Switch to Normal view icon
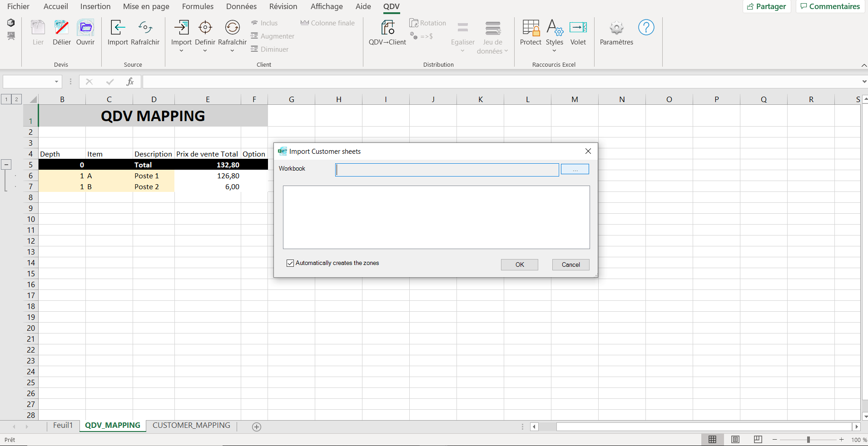The height and width of the screenshot is (446, 868). point(713,439)
